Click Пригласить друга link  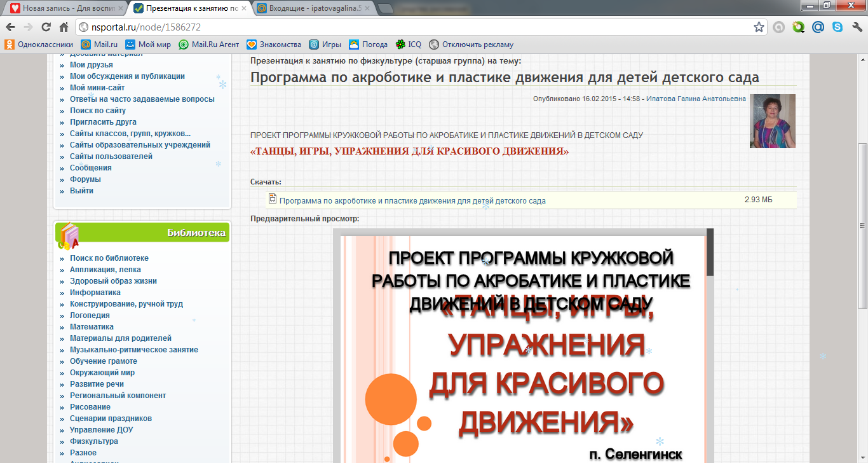click(x=103, y=122)
